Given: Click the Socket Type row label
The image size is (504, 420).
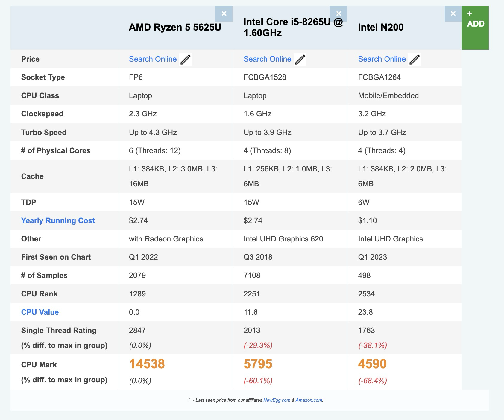Looking at the screenshot, I should (x=43, y=77).
